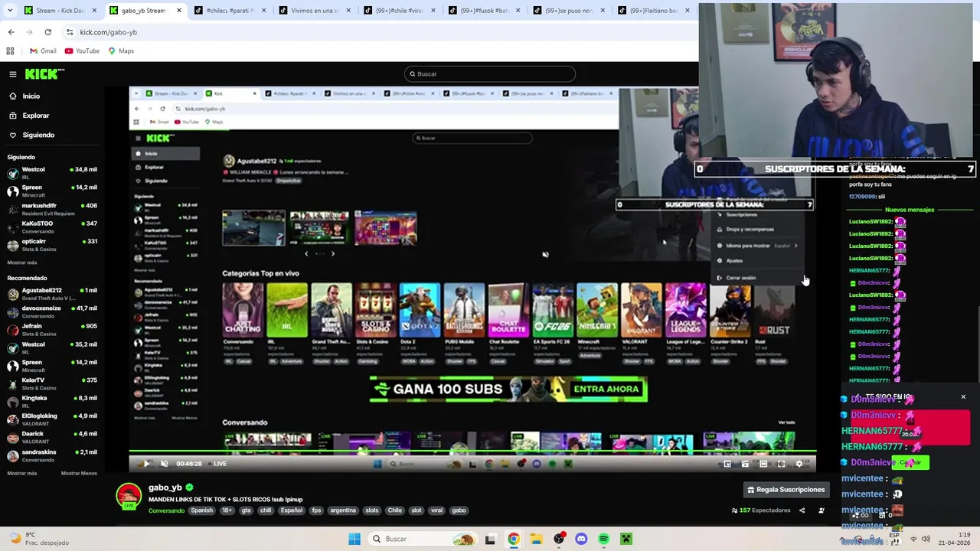Expand followed list with Mostrar más

22,262
